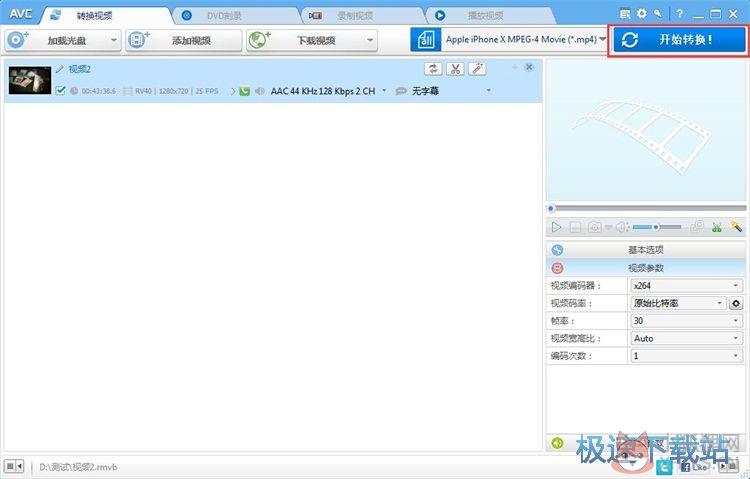Open the task list icon beside gear
750x479 pixels.
[x=625, y=14]
